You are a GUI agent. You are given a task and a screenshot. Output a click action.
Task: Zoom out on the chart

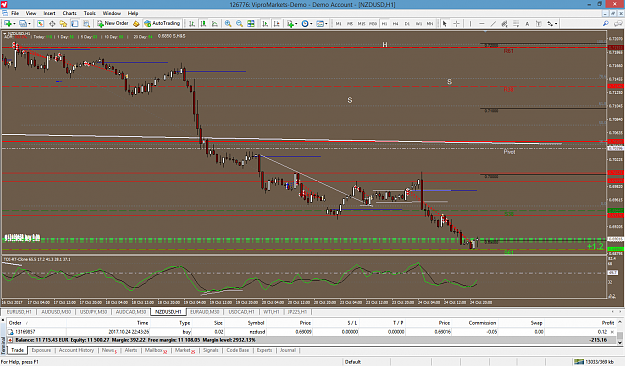(x=240, y=24)
